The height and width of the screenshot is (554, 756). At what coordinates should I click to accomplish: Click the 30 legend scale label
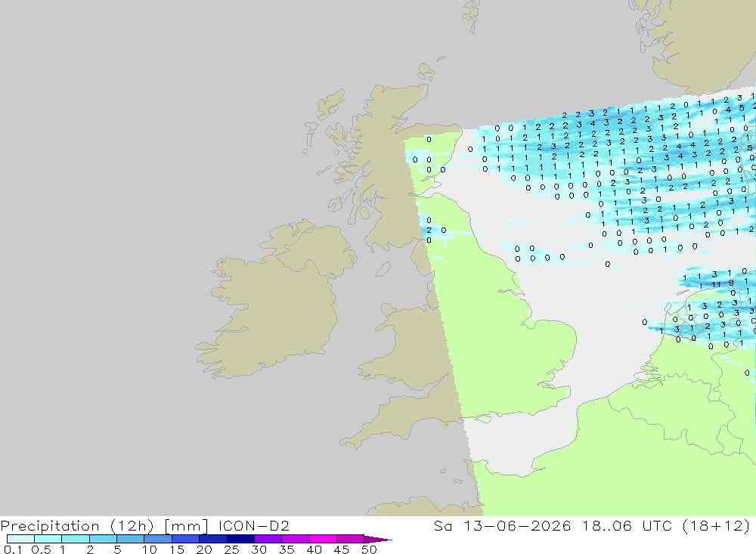pyautogui.click(x=259, y=549)
